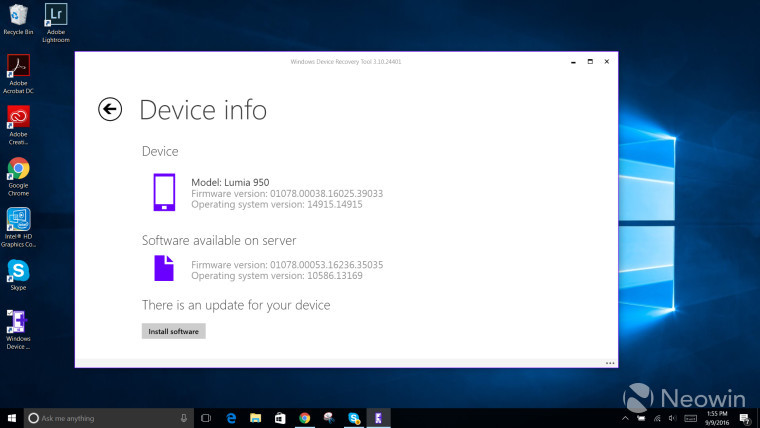The width and height of the screenshot is (760, 428).
Task: Open the Action Center notifications icon
Action: click(745, 418)
